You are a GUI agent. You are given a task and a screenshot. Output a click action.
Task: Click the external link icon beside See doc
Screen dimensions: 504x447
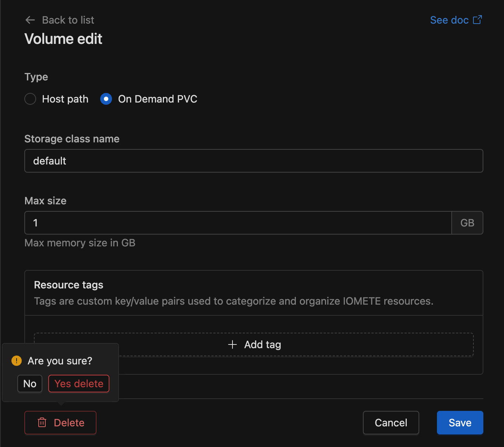[x=477, y=20]
